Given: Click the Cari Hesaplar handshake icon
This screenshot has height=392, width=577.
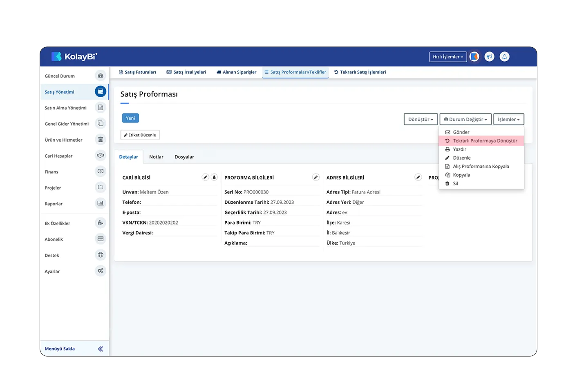Looking at the screenshot, I should point(101,156).
